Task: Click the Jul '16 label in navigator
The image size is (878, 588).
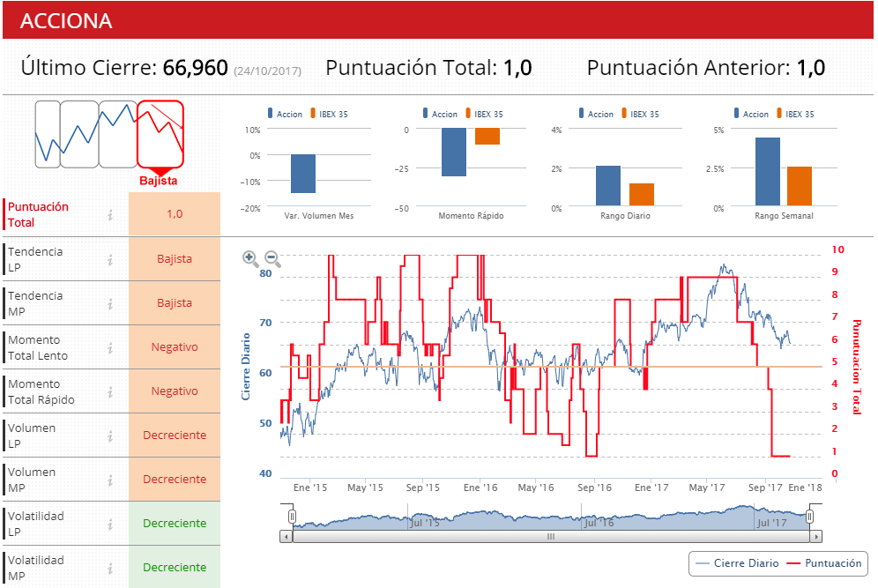Action: [599, 523]
